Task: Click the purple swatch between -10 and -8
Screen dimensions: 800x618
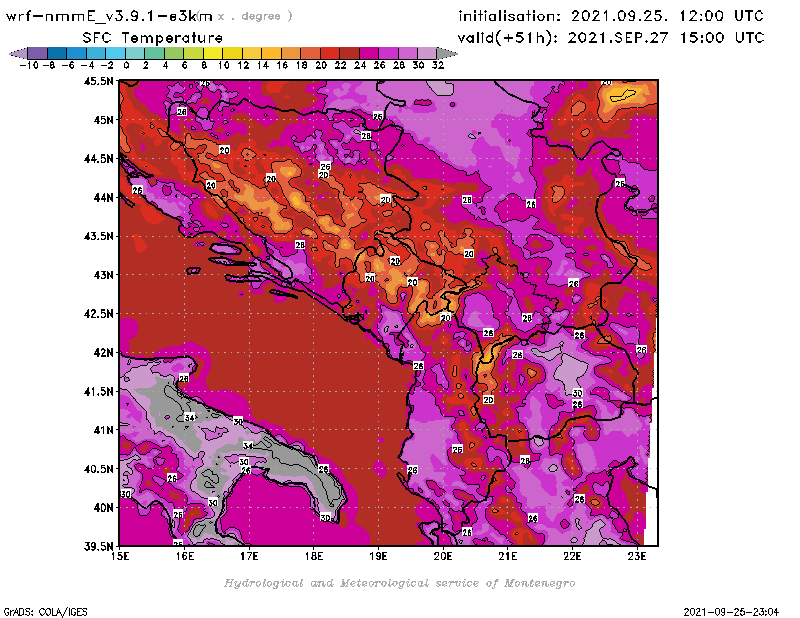Action: [x=38, y=54]
